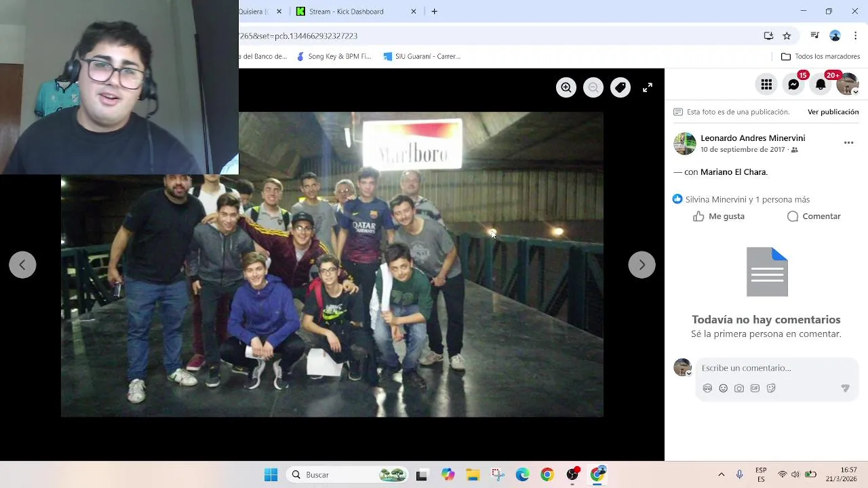Viewport: 868px width, 488px height.
Task: Open media control icon in Chrome toolbar
Action: click(x=815, y=36)
